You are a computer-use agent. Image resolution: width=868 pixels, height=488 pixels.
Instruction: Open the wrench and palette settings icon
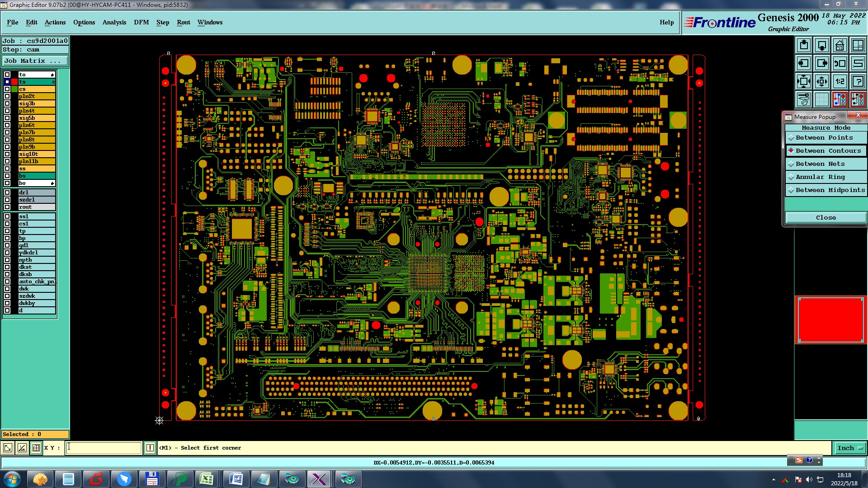point(804,99)
